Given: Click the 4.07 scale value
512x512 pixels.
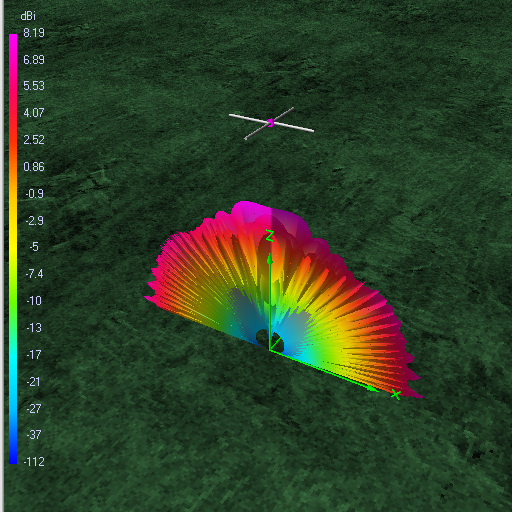Looking at the screenshot, I should pyautogui.click(x=34, y=113).
